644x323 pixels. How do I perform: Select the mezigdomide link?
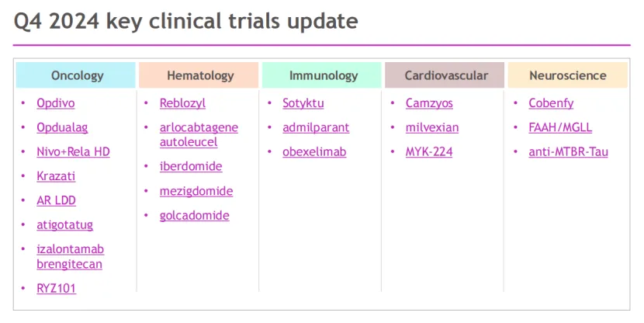[x=196, y=191]
